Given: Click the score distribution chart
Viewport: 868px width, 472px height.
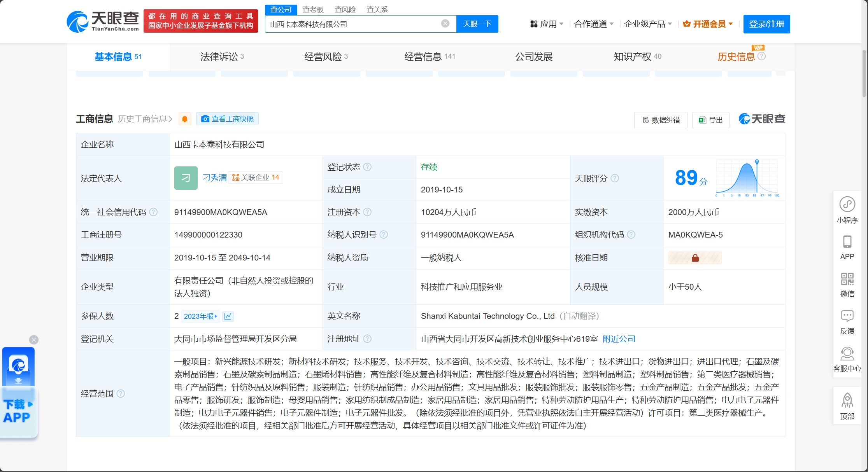Looking at the screenshot, I should (x=747, y=178).
